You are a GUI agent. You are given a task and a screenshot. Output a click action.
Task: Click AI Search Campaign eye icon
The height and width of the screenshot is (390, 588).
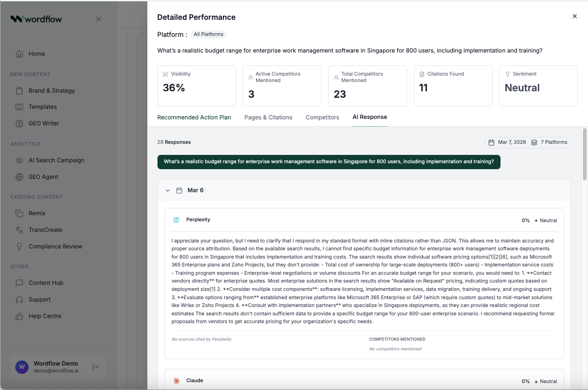(x=19, y=160)
